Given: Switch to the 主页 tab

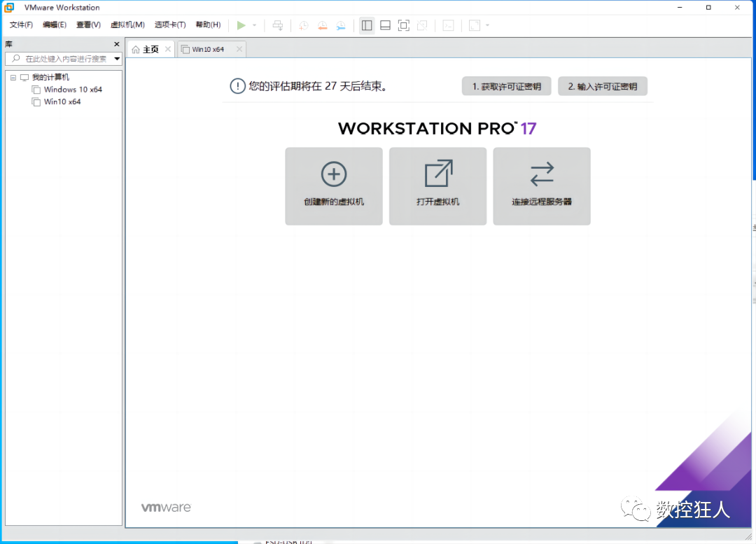Looking at the screenshot, I should pos(150,49).
